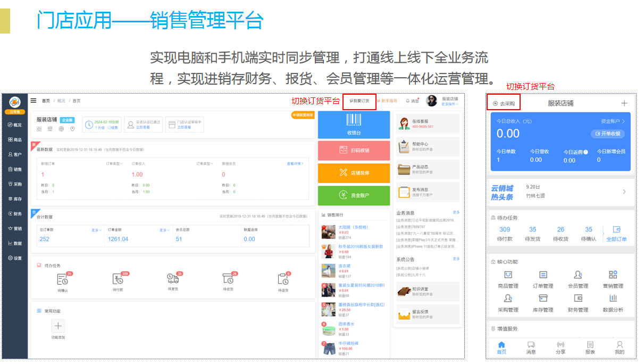Image resolution: width=644 pixels, height=364 pixels.
Task: Click the plus icon in mobile header
Action: [624, 103]
